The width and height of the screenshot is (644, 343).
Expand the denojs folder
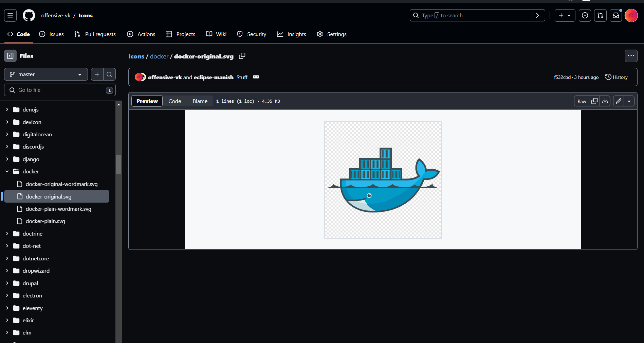coord(7,109)
